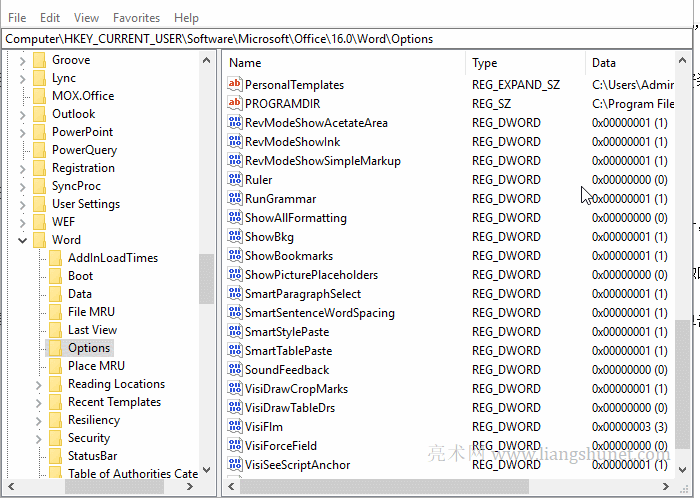Click the SoundFeedback DWORD icon

(235, 369)
